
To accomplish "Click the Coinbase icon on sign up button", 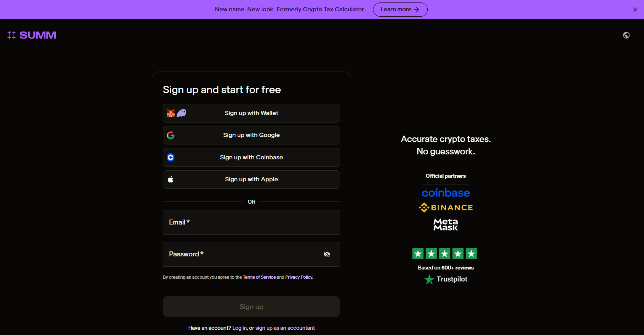I will tap(171, 157).
